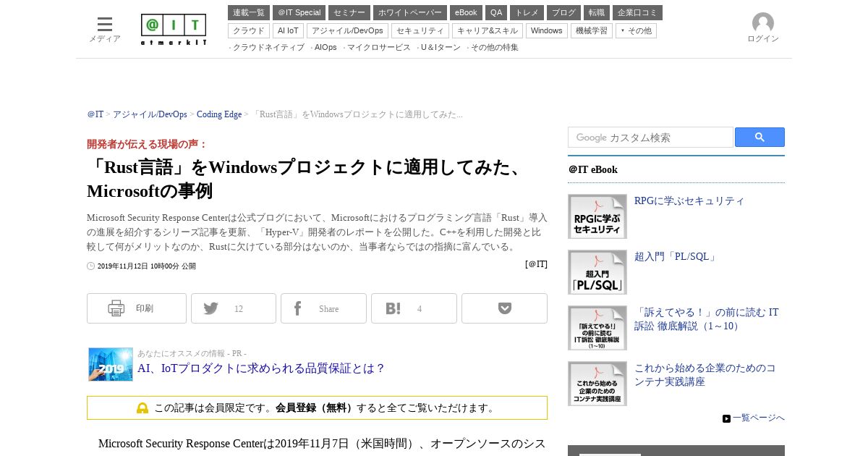Open the 訴えてやる IT訴訟 eBook thumbnail
Screen dimensions: 868x456
(x=597, y=328)
